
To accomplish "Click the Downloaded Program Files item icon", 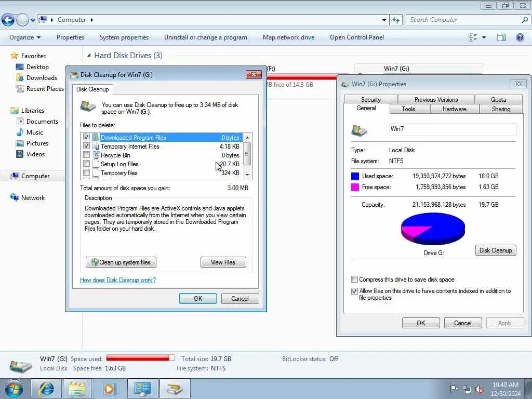I will (96, 137).
